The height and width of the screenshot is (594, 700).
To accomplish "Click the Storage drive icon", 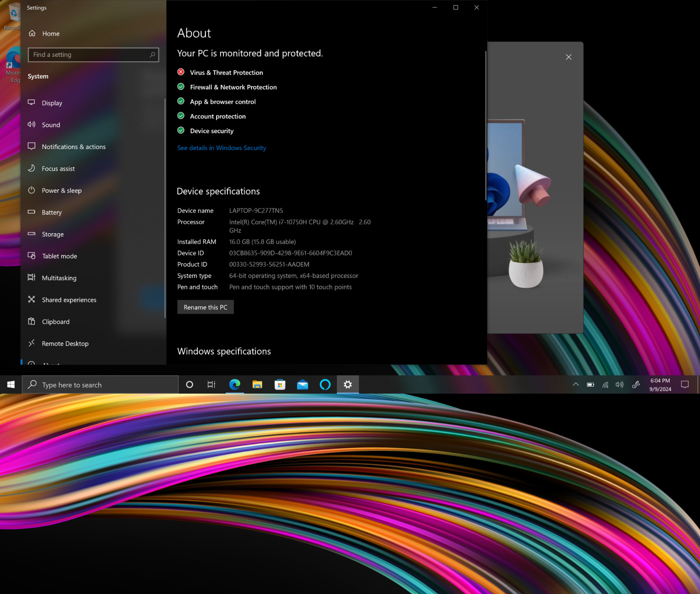I will [x=31, y=234].
